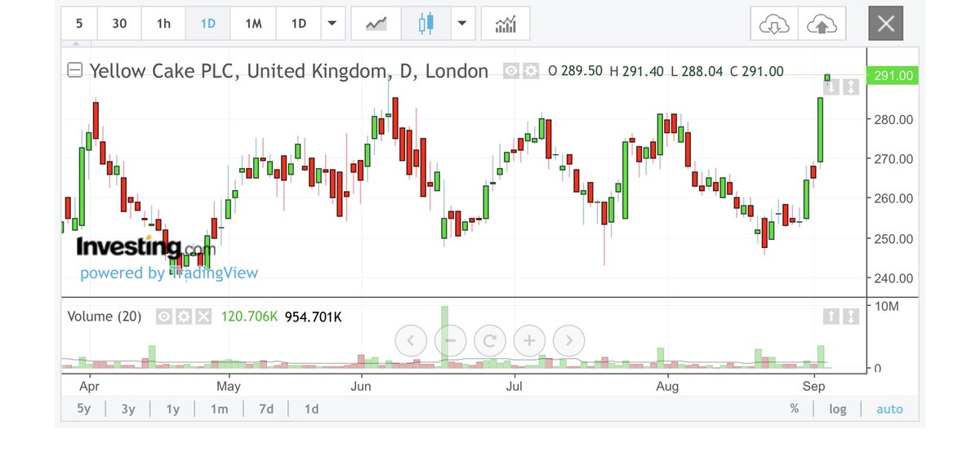Select the candlestick chart type icon
The image size is (980, 452).
tap(425, 24)
